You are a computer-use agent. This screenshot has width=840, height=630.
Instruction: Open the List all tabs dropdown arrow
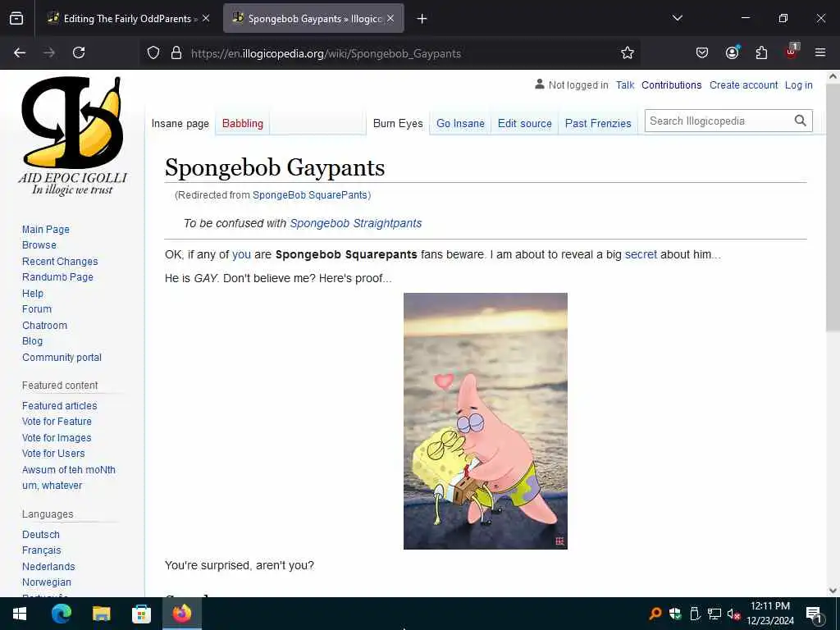pos(677,18)
